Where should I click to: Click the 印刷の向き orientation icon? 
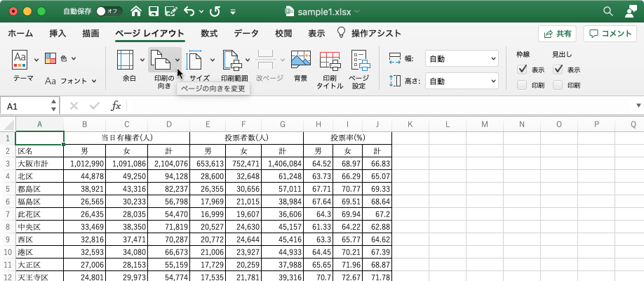[160, 60]
